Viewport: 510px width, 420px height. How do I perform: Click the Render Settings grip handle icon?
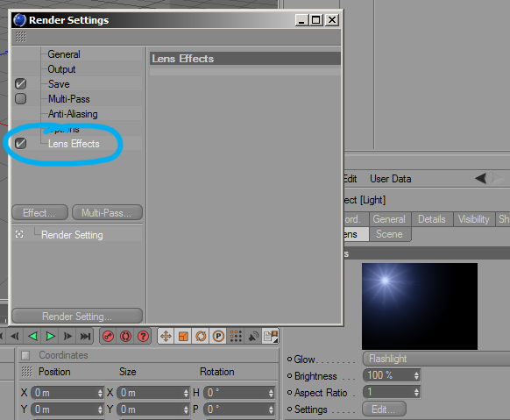[x=20, y=37]
